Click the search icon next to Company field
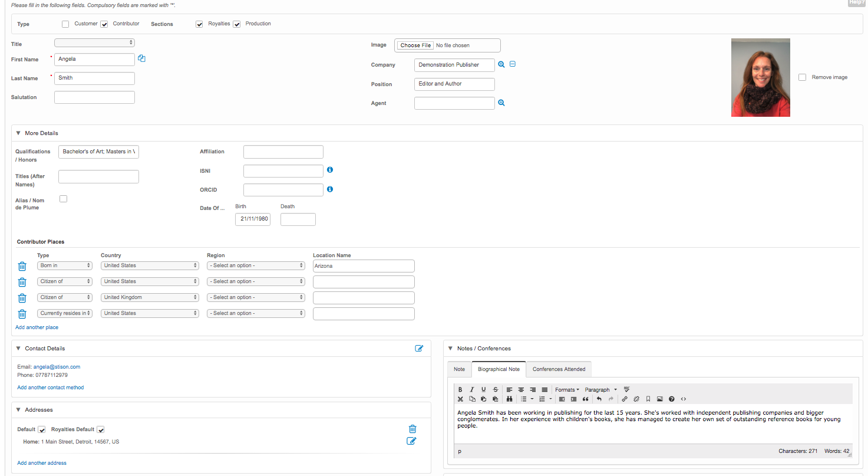 click(501, 64)
